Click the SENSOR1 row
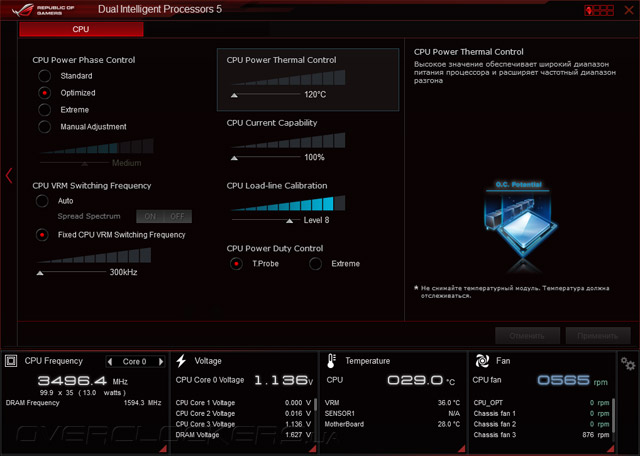This screenshot has width=640, height=456. tap(392, 414)
